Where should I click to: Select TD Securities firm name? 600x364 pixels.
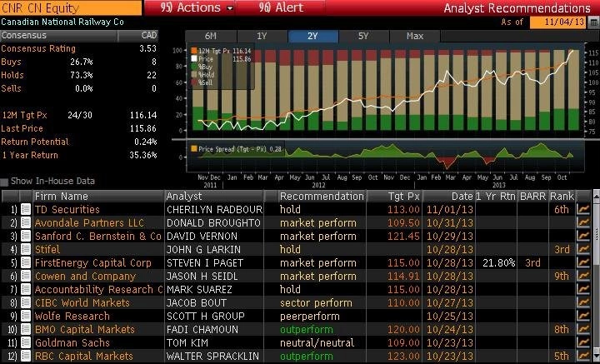(x=67, y=210)
